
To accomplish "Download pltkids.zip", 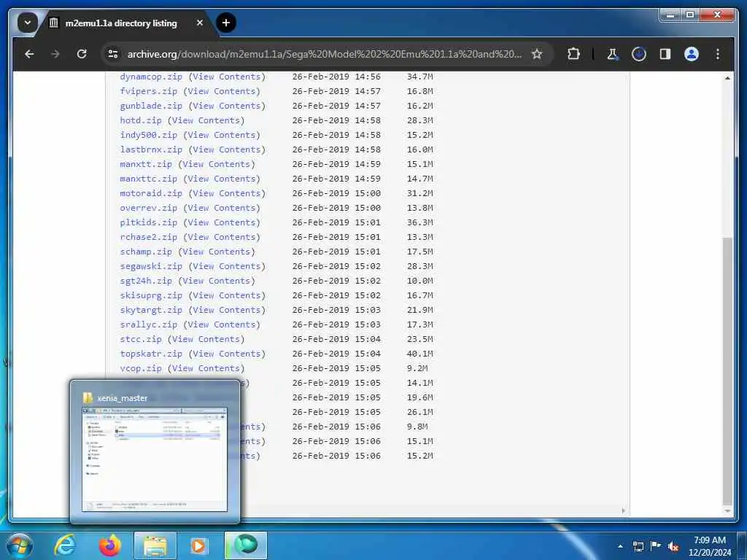I will (x=148, y=222).
